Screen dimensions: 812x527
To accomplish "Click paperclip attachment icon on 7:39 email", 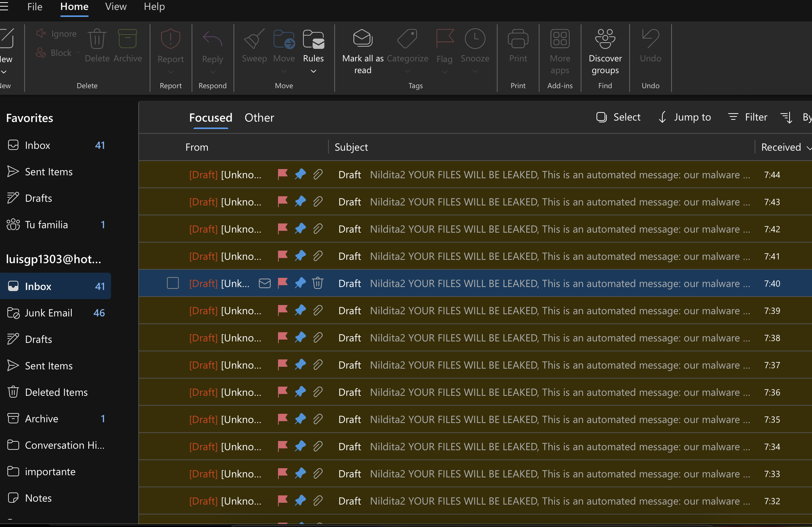I will point(318,310).
